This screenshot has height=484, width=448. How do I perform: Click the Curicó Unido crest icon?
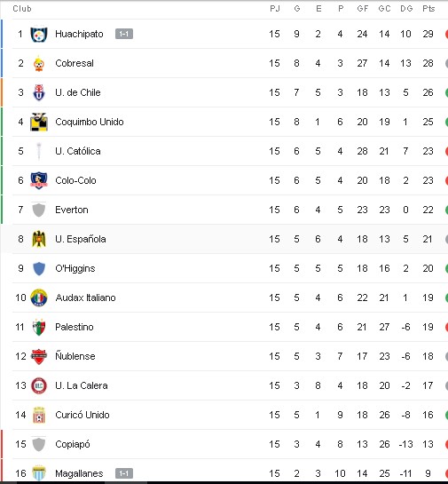click(x=39, y=415)
